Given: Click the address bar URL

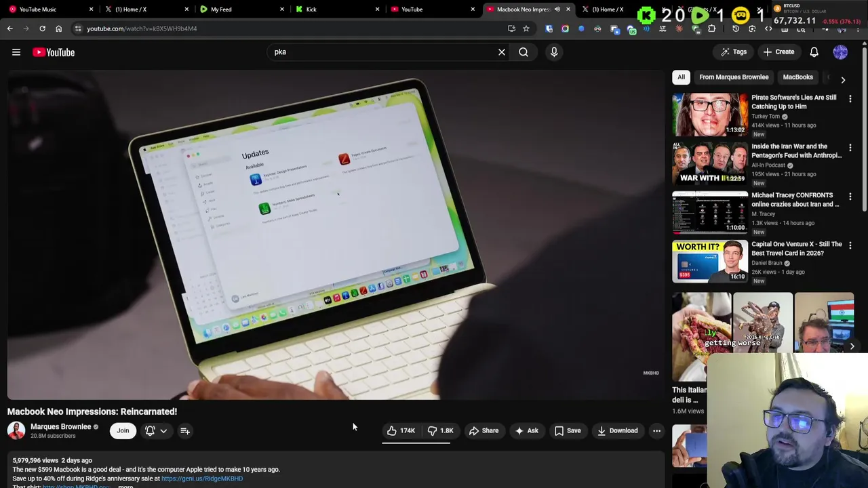Looking at the screenshot, I should pos(142,28).
